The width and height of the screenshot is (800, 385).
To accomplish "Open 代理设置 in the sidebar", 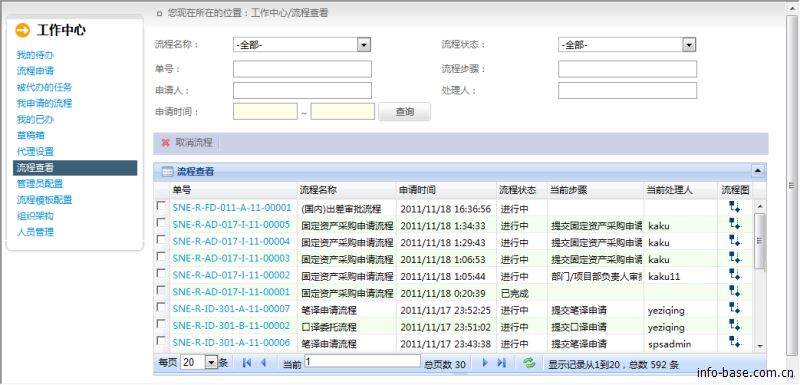I will click(x=35, y=151).
